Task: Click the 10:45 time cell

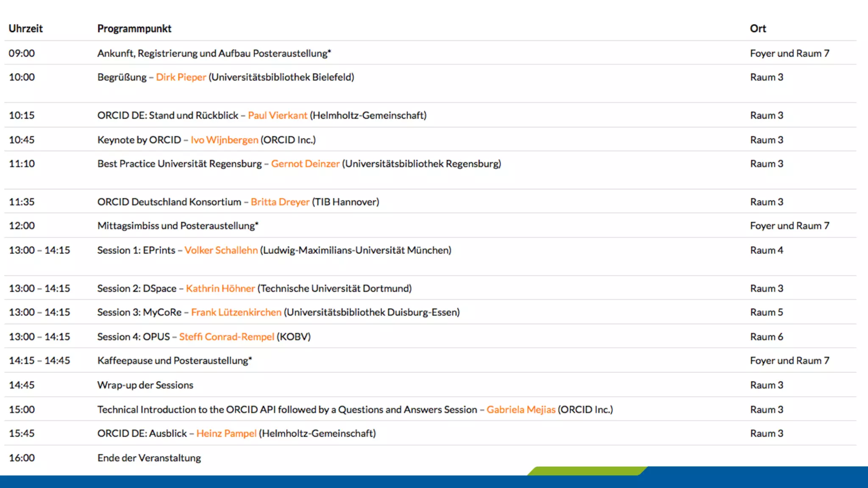Action: pyautogui.click(x=22, y=140)
